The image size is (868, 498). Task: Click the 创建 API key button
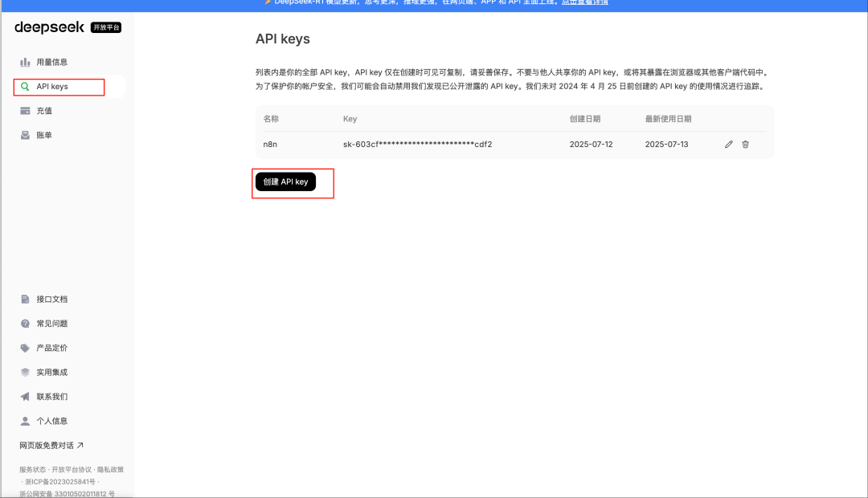[x=285, y=182]
